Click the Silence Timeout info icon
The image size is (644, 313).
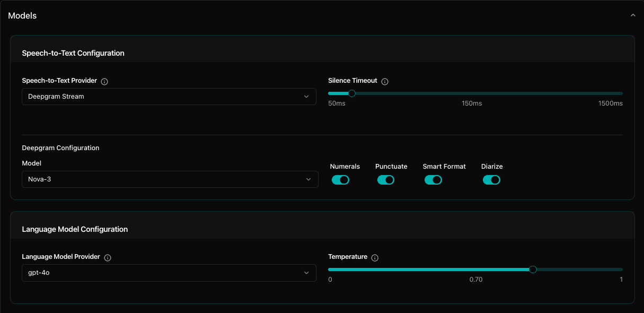point(385,82)
